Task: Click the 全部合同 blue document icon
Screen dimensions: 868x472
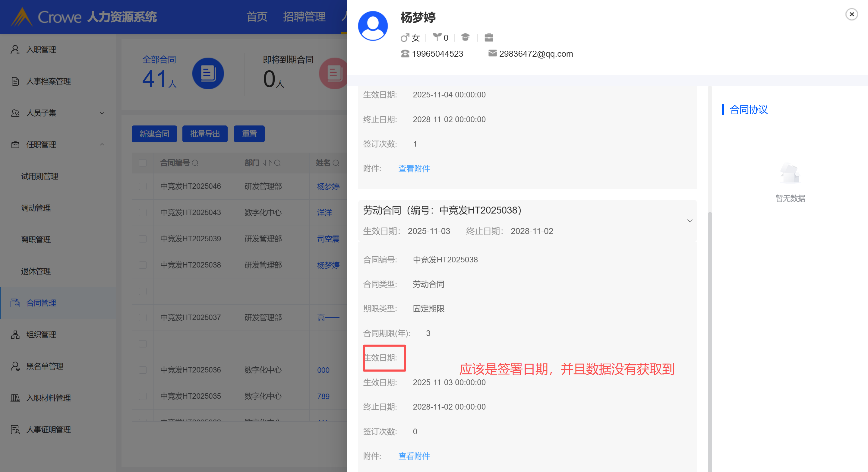Action: coord(208,73)
